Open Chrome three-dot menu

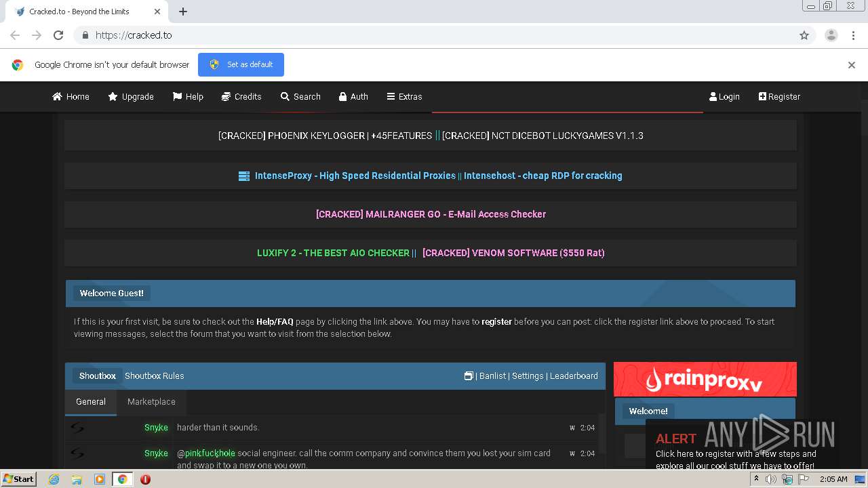(854, 35)
